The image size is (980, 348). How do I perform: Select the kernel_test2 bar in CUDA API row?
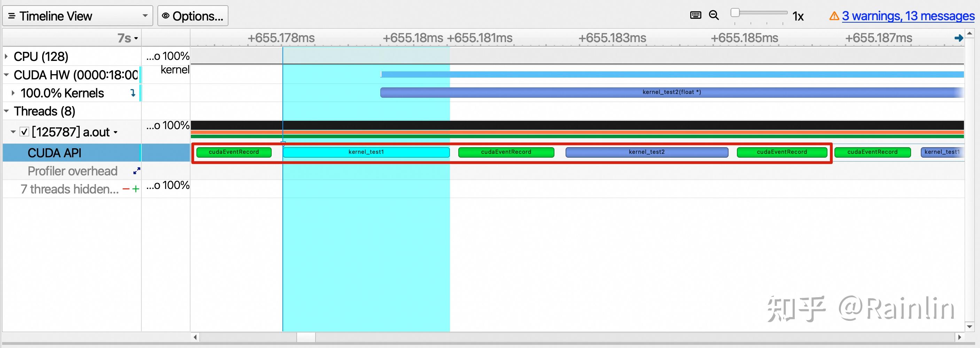point(647,152)
